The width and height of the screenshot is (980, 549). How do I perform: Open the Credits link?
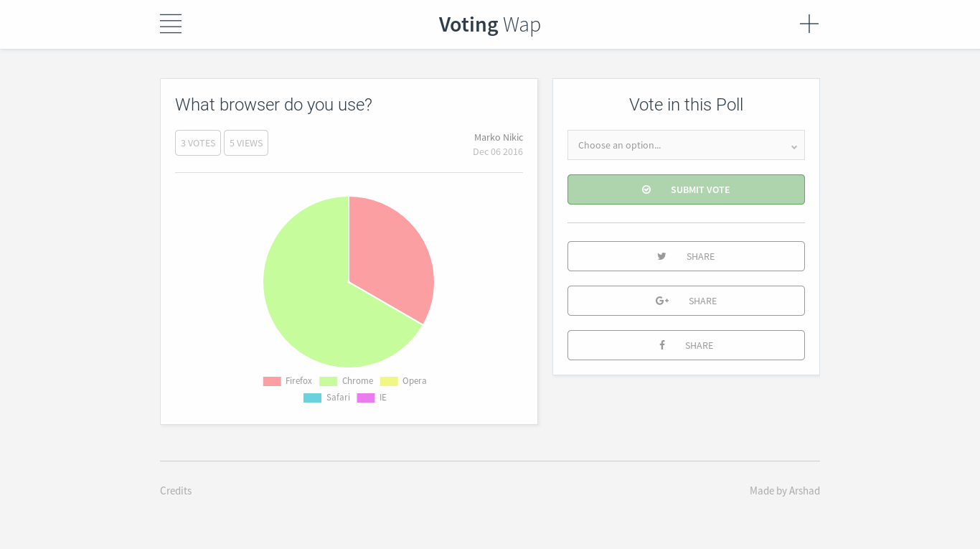point(176,491)
